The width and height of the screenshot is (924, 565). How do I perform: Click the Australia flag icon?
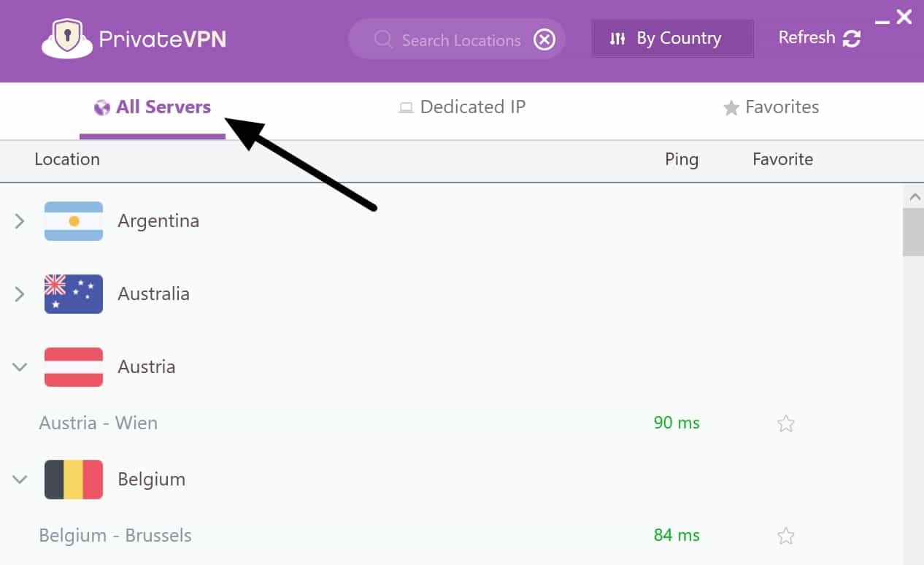(74, 293)
